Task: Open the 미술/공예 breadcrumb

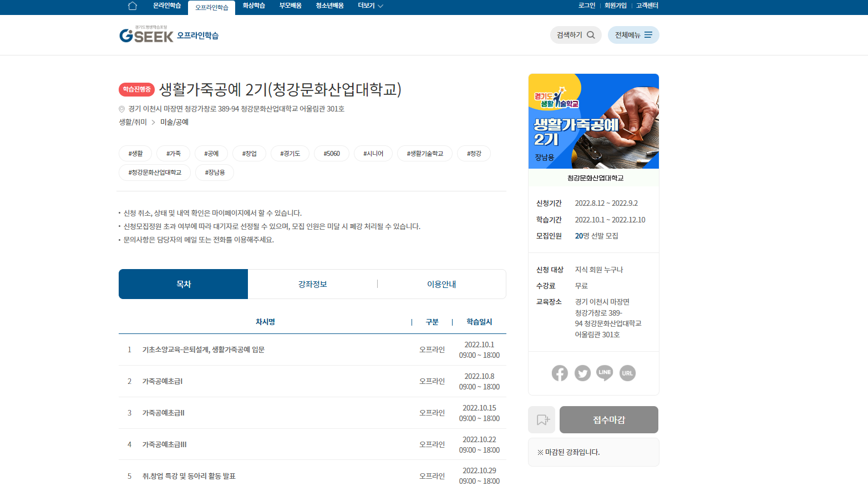Action: coord(174,122)
